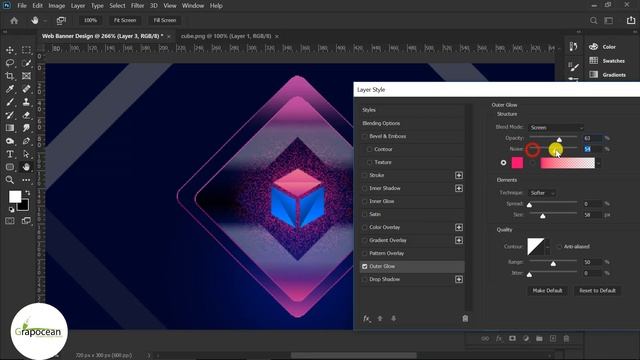Select the Smudge tool
Viewport: 640px width, 360px height.
tap(26, 128)
